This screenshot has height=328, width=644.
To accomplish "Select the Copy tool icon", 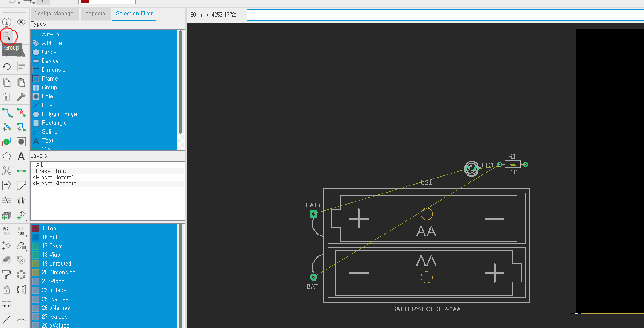I will pyautogui.click(x=7, y=82).
